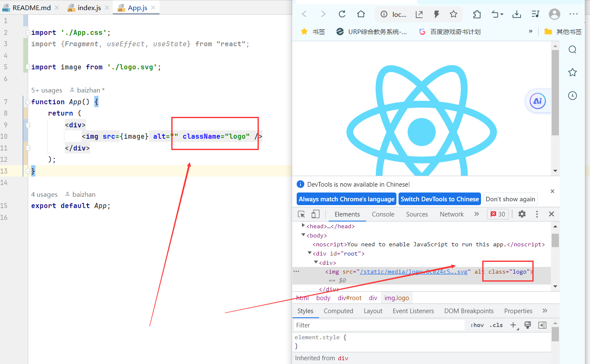Dismiss the DevTools language notice
Image resolution: width=590 pixels, height=364 pixels.
pos(553,191)
